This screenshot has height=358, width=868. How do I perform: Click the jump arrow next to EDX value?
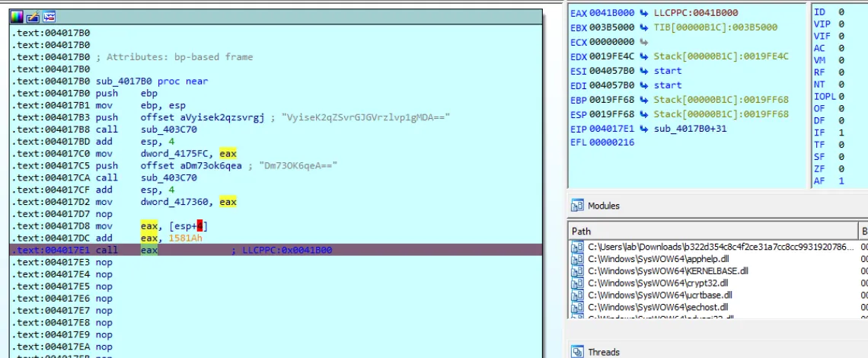644,56
